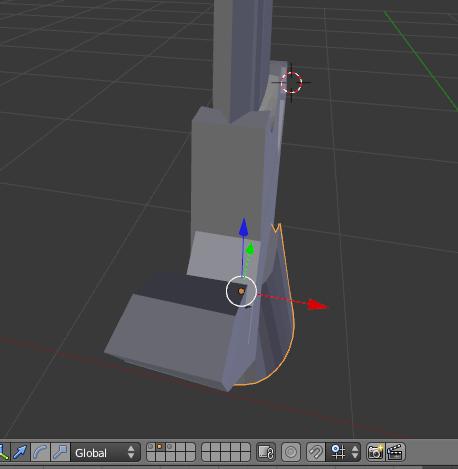Select first layer in second layer block
This screenshot has width=458, height=469.
[x=206, y=447]
